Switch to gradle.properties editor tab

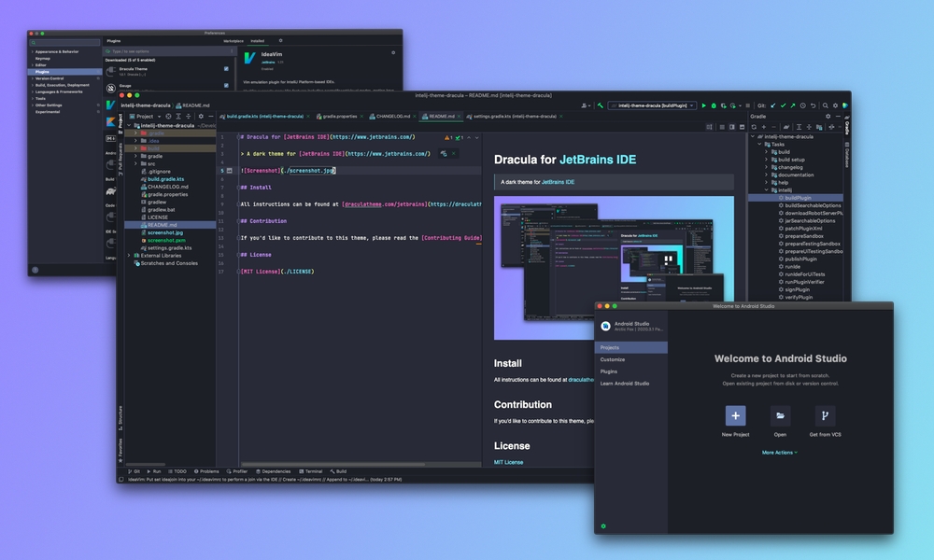pyautogui.click(x=340, y=116)
